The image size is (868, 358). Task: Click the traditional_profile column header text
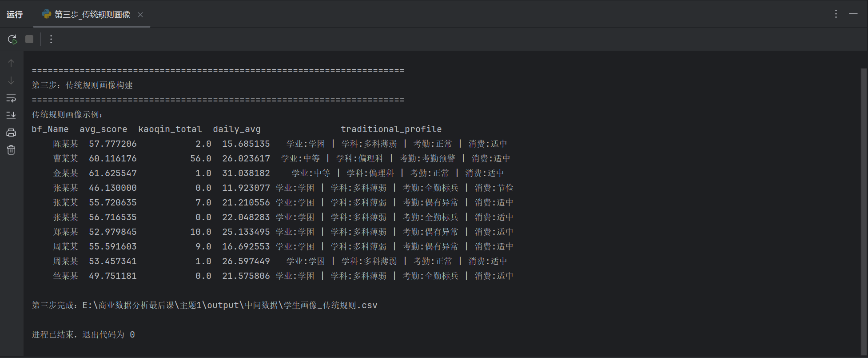pyautogui.click(x=391, y=129)
